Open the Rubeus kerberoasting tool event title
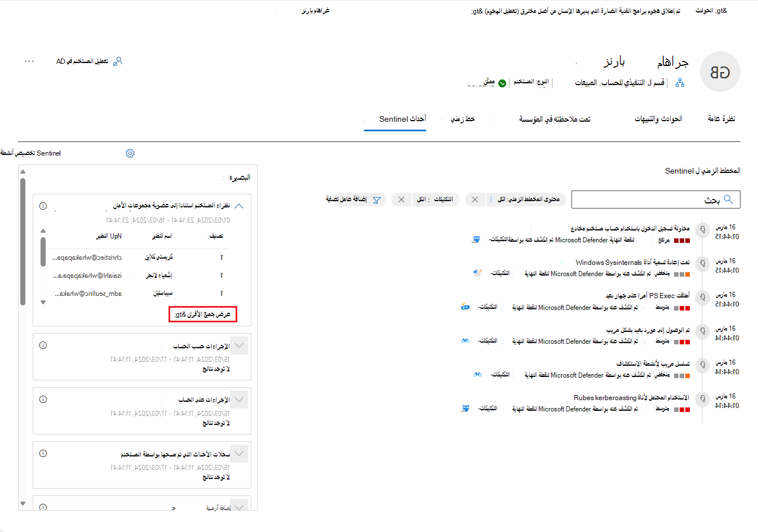Viewport: 758px width, 532px height. (631, 398)
